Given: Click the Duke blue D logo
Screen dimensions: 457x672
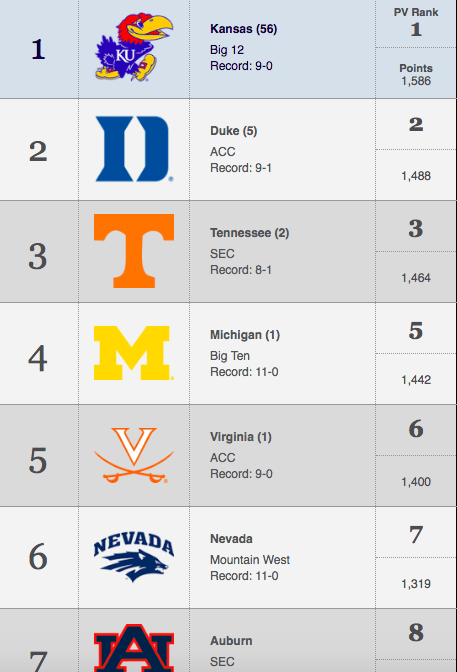Looking at the screenshot, I should point(134,149).
